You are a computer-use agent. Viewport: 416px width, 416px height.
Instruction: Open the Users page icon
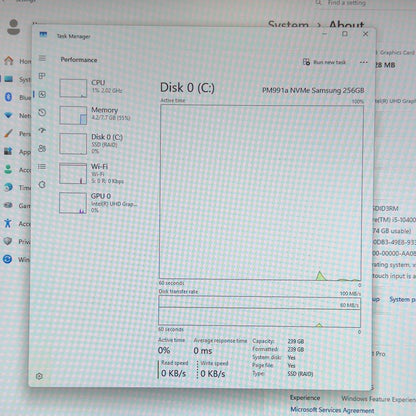(42, 148)
